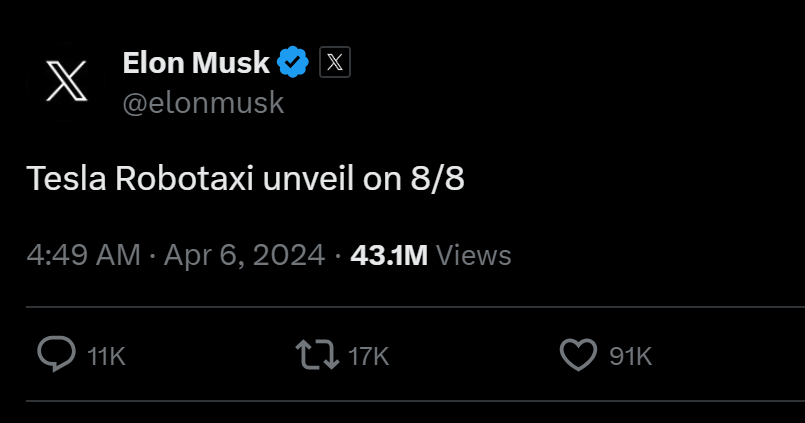The width and height of the screenshot is (805, 423).
Task: Click the blue verified checkmark badge
Action: pos(293,63)
